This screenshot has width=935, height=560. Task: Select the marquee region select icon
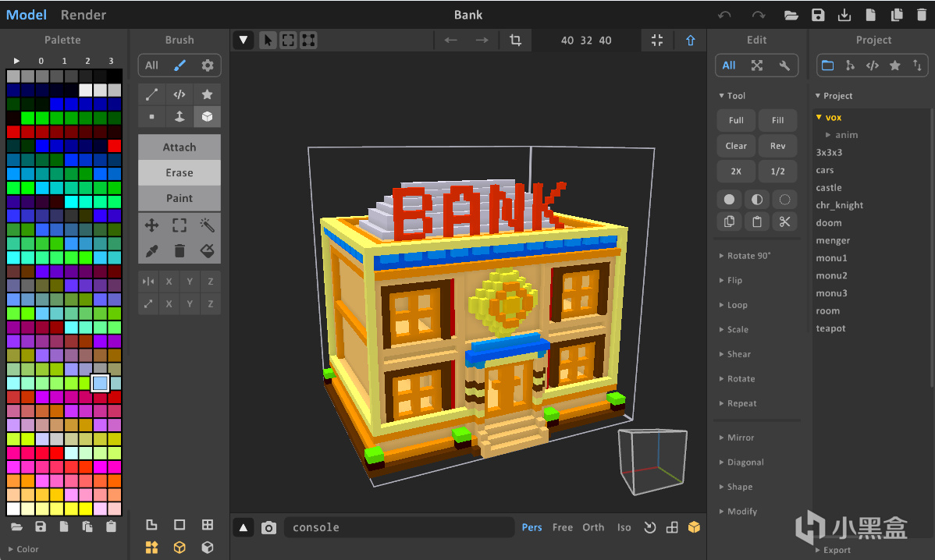click(179, 225)
